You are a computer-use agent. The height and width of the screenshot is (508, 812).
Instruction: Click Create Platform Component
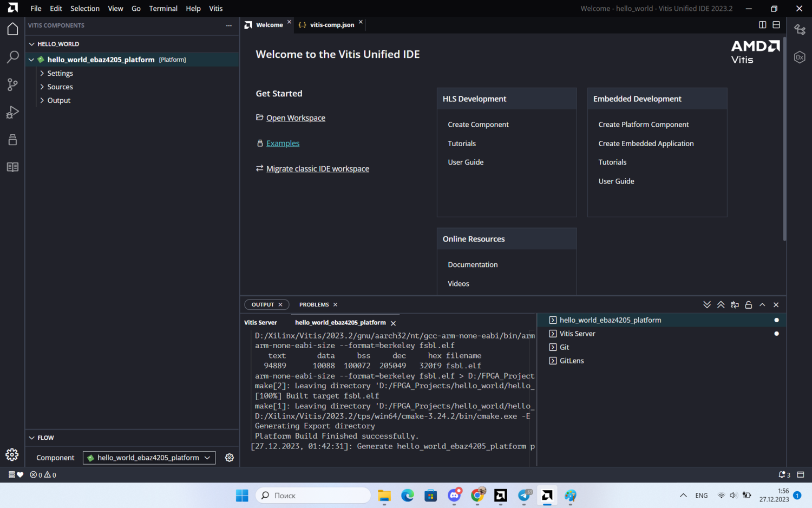click(643, 125)
